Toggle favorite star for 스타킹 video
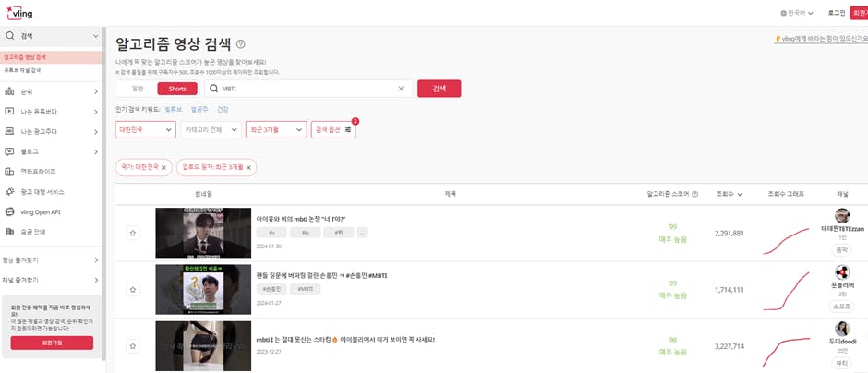Image resolution: width=868 pixels, height=373 pixels. point(133,346)
